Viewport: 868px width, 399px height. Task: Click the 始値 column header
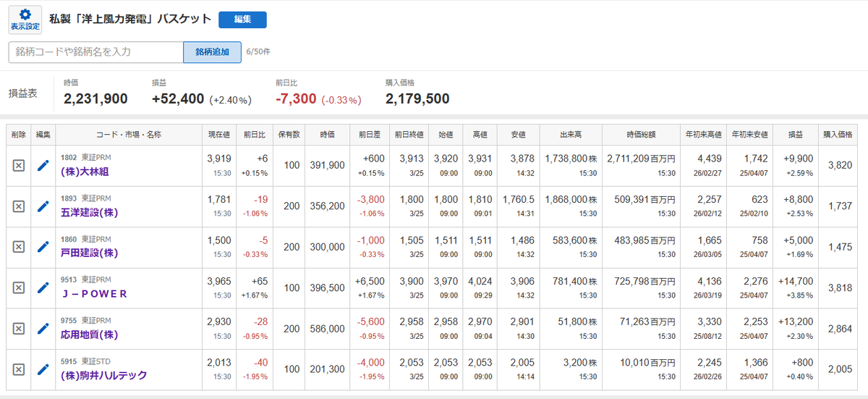tap(446, 135)
